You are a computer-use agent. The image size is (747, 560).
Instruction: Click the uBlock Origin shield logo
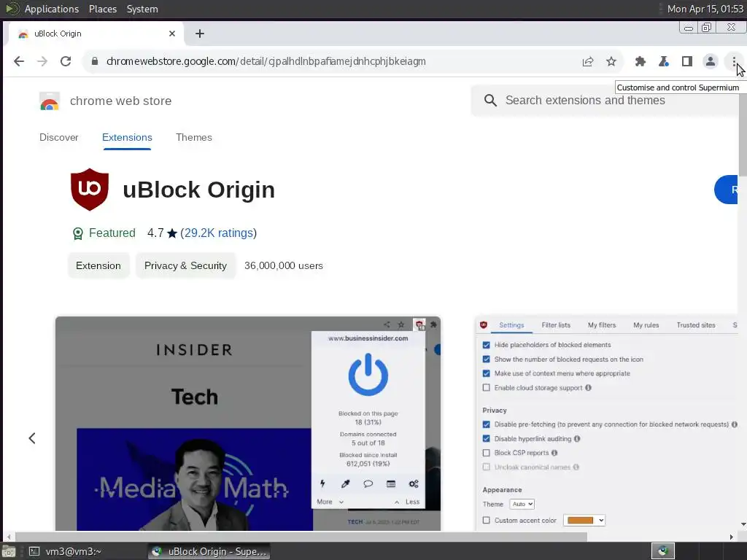(90, 189)
